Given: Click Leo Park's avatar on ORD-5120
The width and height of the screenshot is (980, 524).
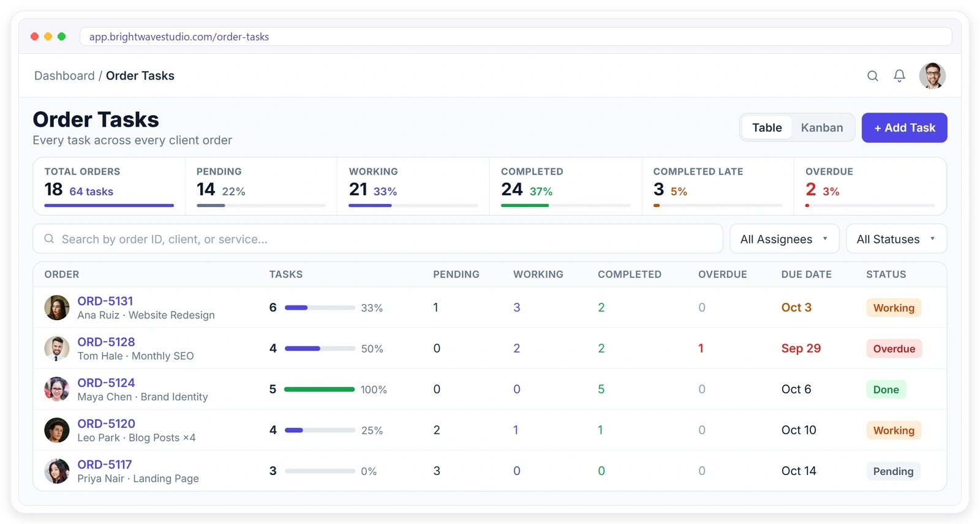Looking at the screenshot, I should tap(57, 430).
